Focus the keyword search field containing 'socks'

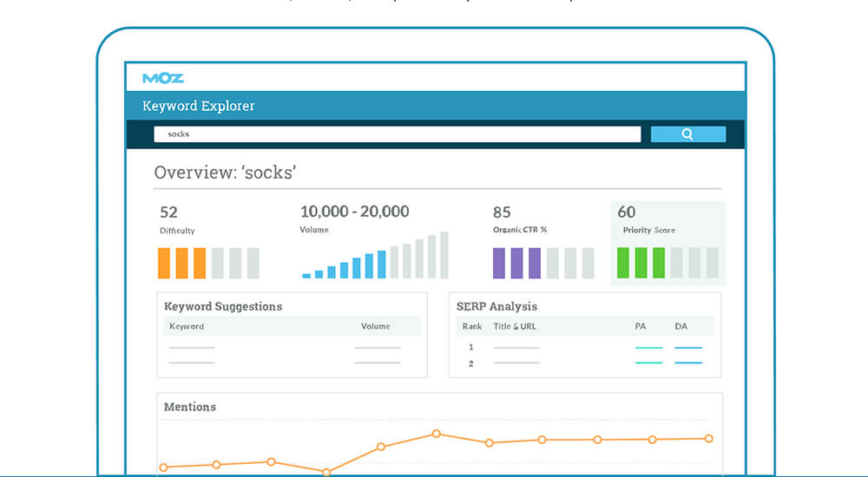(397, 134)
